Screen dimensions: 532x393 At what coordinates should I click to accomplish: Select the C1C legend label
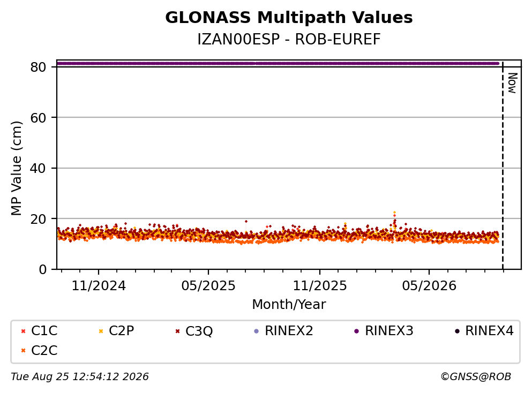tap(44, 330)
